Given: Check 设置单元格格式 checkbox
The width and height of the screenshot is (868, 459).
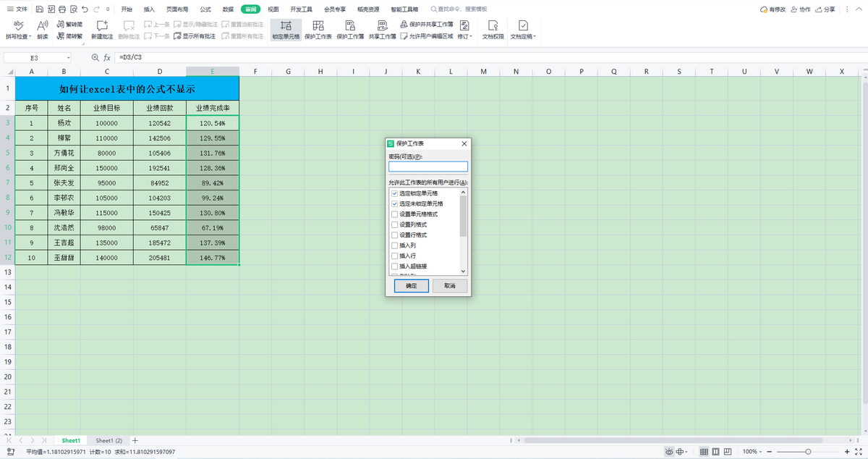Looking at the screenshot, I should coord(394,214).
